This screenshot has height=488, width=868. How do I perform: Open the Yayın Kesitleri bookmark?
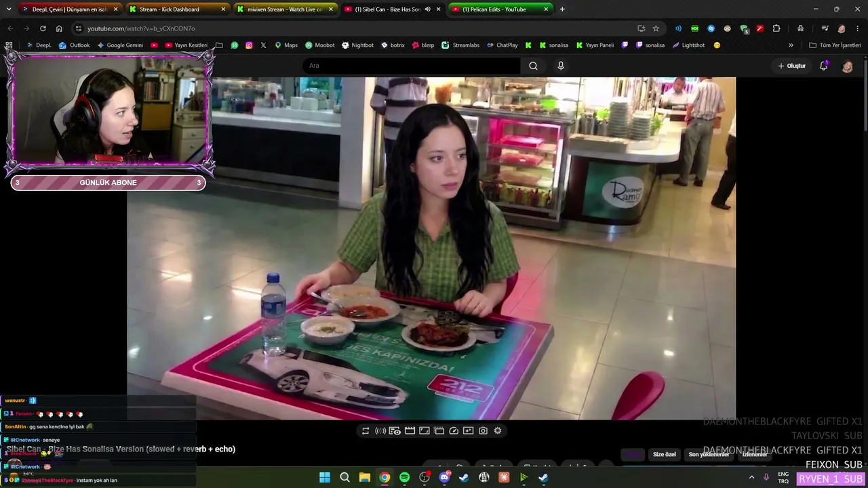click(186, 45)
